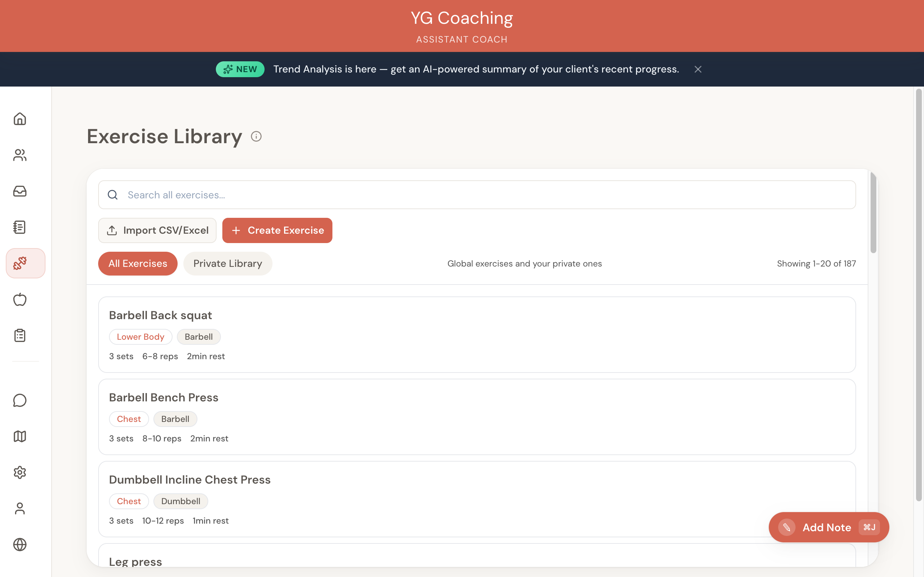This screenshot has height=577, width=924.
Task: Dismiss the Trend Analysis announcement banner
Action: (698, 69)
